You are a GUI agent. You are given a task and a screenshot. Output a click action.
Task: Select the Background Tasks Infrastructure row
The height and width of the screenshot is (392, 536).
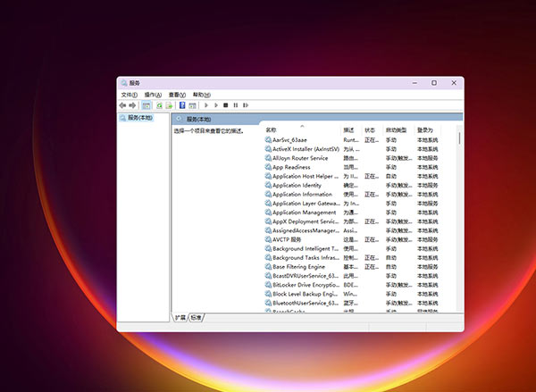pos(352,258)
